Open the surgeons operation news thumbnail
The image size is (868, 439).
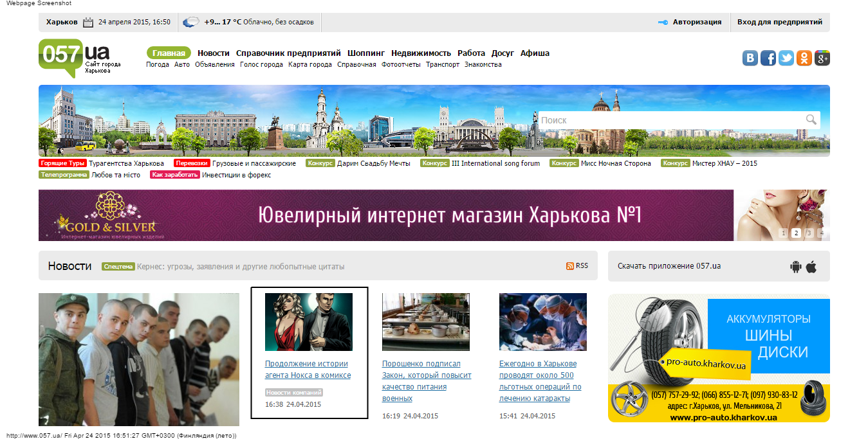pos(543,322)
